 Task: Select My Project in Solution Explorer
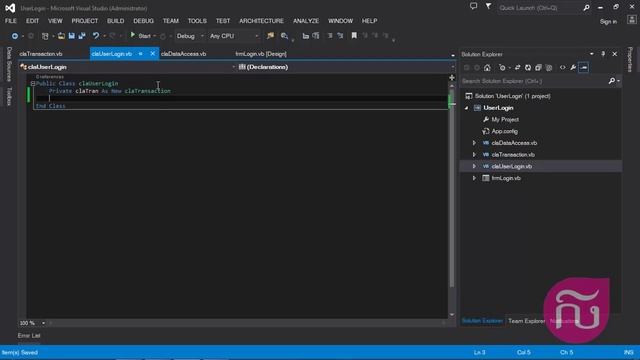[x=504, y=120]
